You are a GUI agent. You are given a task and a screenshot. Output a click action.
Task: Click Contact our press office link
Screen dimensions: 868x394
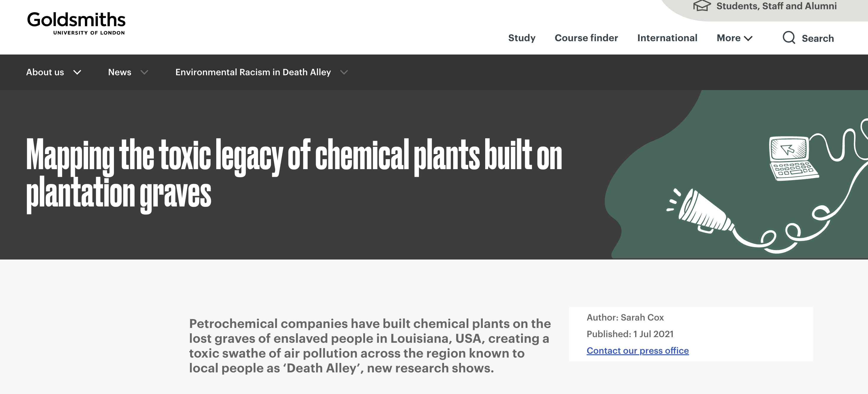pyautogui.click(x=638, y=350)
